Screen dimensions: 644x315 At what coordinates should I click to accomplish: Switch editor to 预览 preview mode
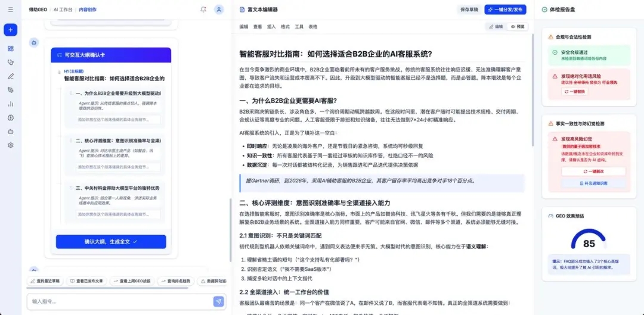[517, 27]
